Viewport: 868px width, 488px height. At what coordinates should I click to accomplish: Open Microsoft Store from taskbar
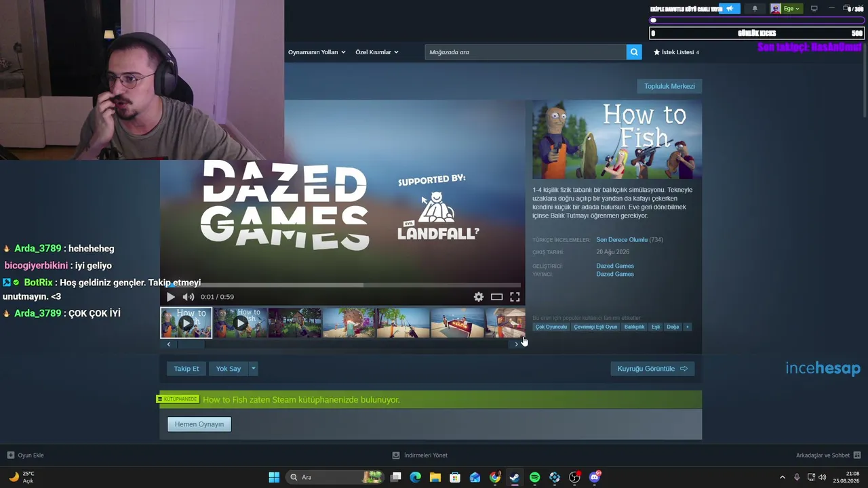[x=455, y=477]
